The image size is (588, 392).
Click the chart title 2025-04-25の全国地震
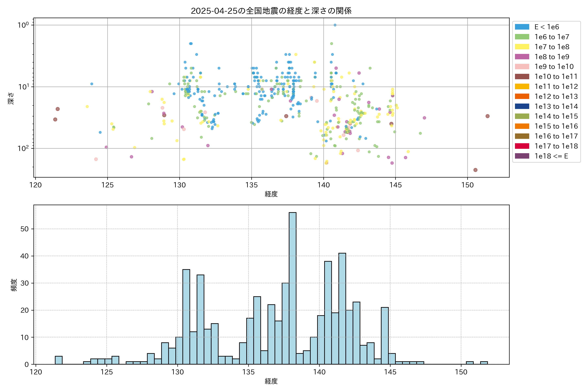[x=271, y=11]
